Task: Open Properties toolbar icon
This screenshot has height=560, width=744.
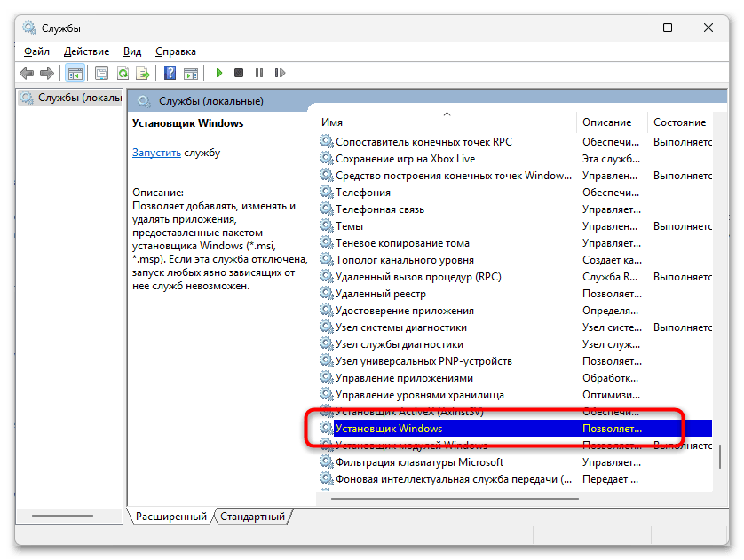Action: pyautogui.click(x=101, y=73)
